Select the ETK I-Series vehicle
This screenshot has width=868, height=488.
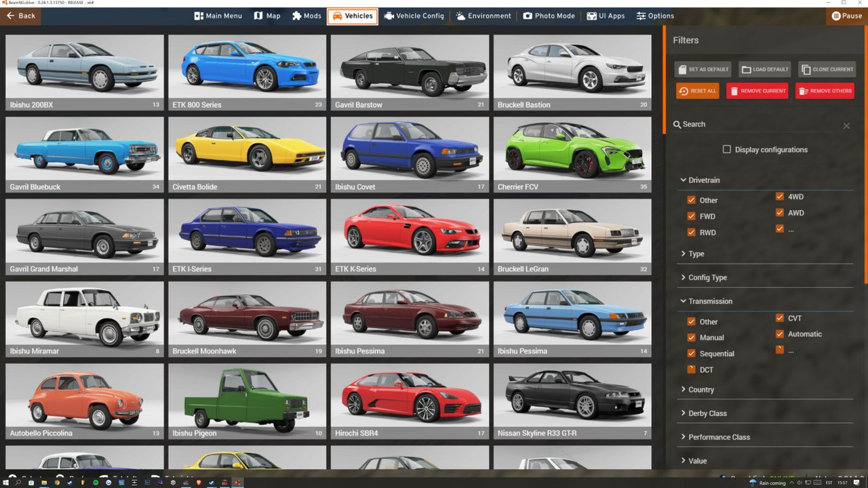248,237
